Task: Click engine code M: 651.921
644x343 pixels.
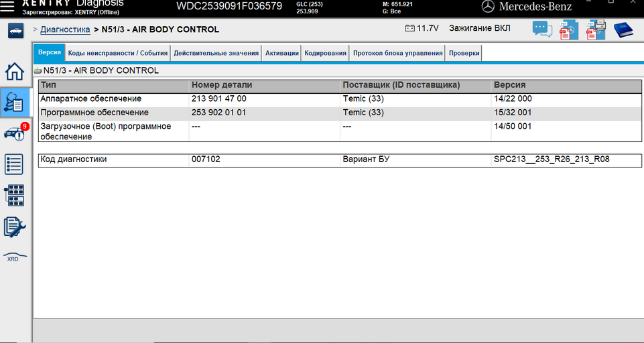Action: click(397, 4)
